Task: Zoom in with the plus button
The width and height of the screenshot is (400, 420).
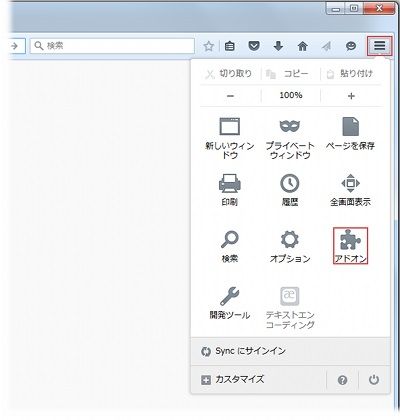Action: click(x=351, y=96)
